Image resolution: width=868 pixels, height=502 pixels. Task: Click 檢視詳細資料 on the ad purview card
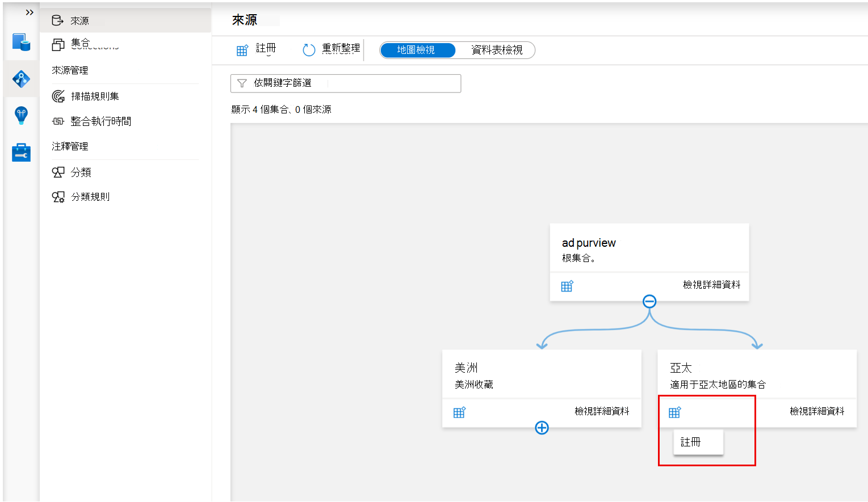(x=711, y=285)
